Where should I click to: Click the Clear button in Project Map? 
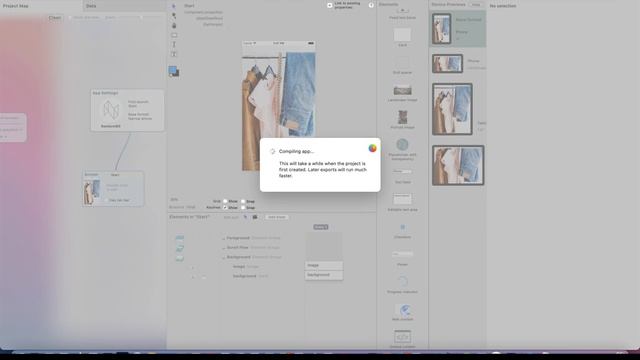click(55, 18)
